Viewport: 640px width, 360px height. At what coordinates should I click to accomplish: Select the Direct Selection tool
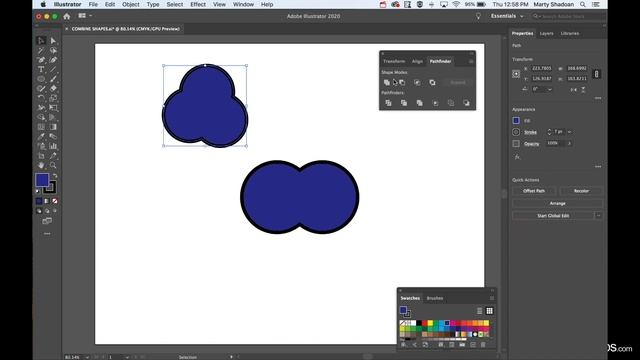[x=53, y=40]
